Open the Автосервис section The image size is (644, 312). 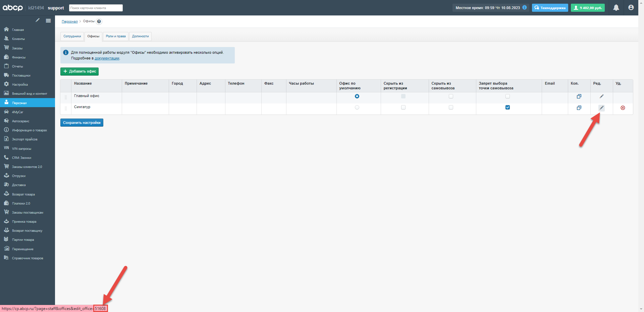28,121
